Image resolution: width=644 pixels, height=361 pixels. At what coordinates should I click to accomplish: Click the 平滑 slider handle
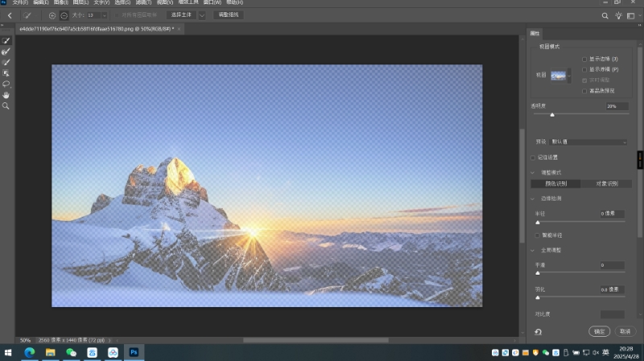(538, 273)
